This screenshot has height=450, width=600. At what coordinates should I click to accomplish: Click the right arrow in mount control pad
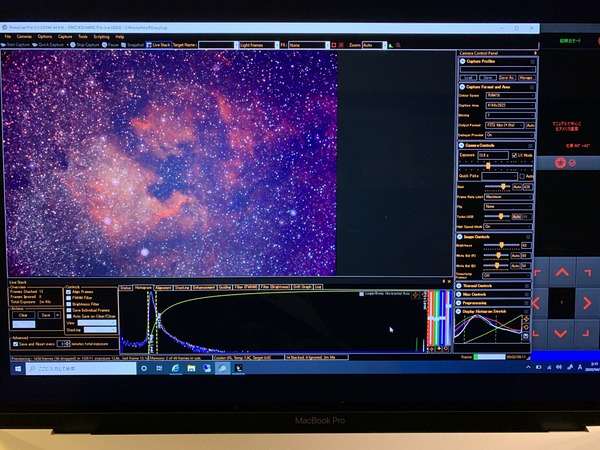pos(587,303)
